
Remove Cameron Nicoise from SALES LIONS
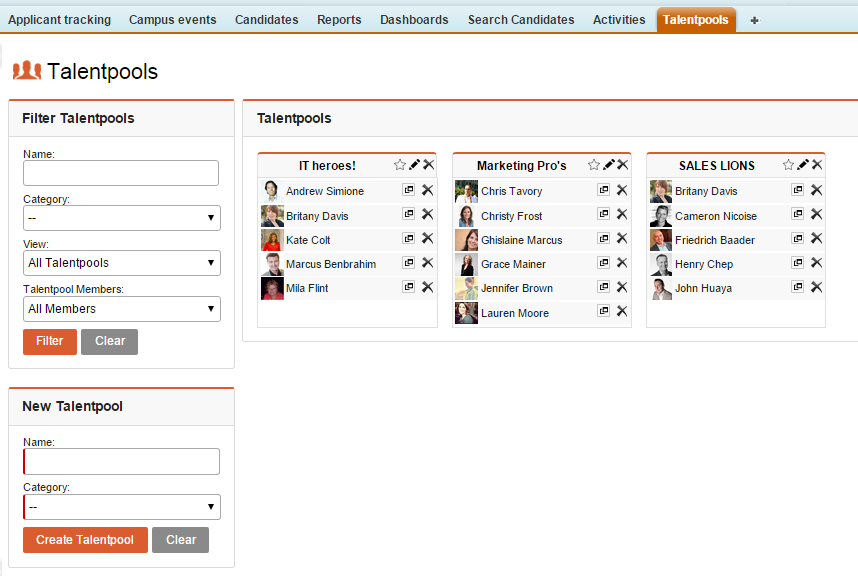(x=816, y=214)
